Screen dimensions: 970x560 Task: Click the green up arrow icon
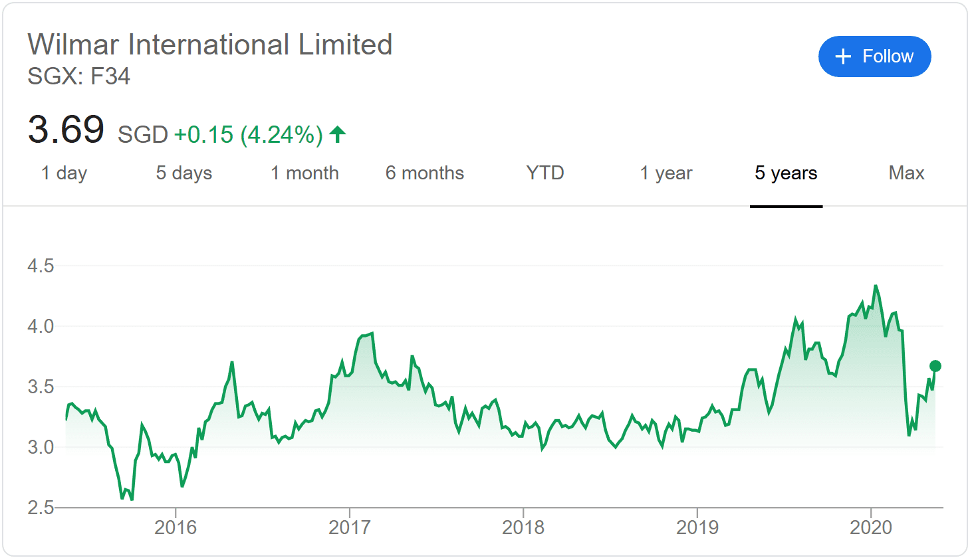(338, 134)
